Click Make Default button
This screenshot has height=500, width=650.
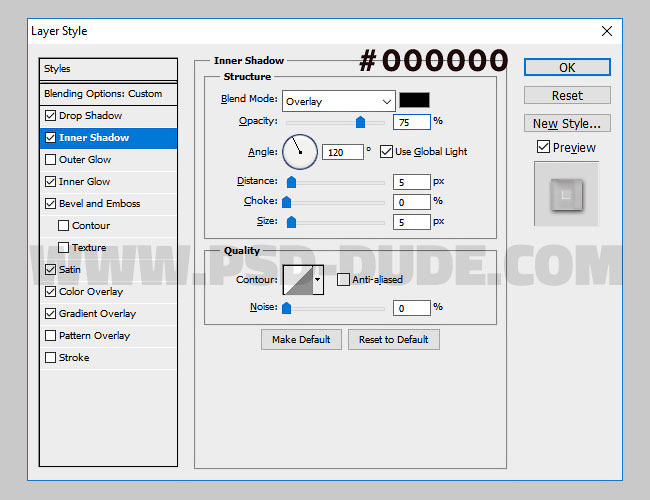coord(301,340)
